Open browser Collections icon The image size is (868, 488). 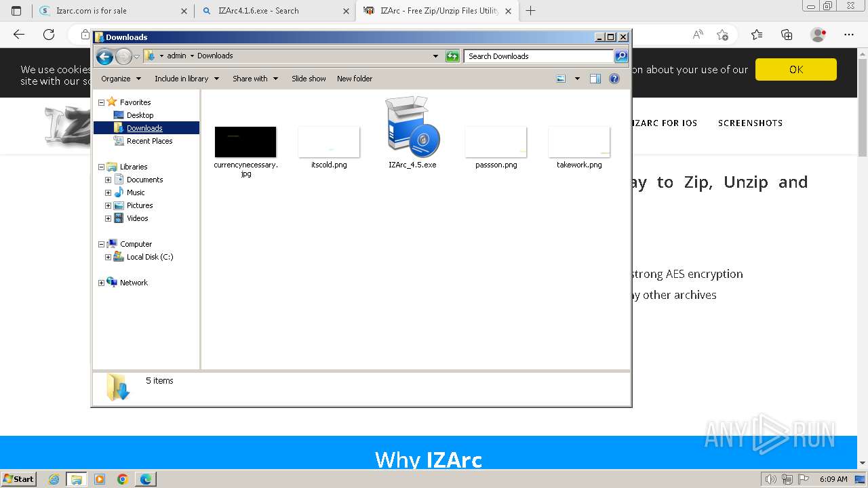click(x=787, y=35)
